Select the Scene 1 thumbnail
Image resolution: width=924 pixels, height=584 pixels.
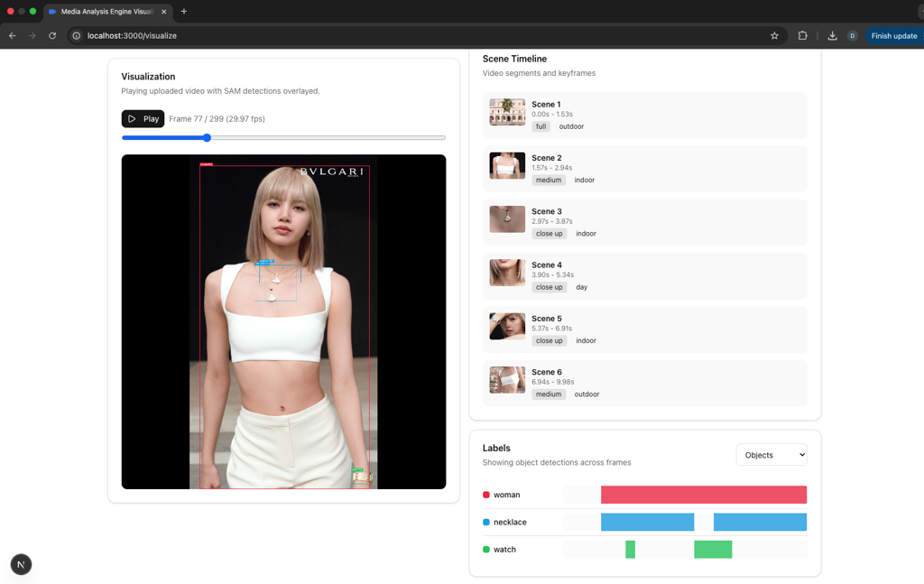point(507,112)
